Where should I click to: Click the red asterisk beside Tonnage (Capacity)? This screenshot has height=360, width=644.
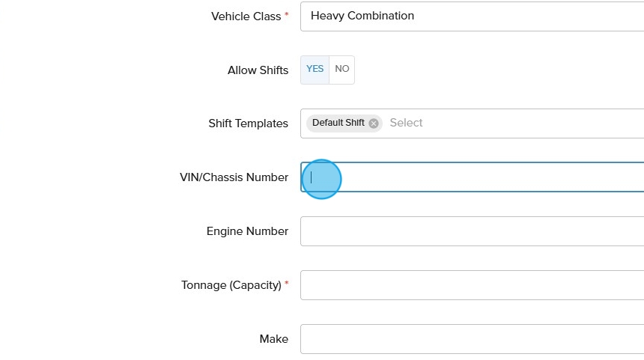286,284
